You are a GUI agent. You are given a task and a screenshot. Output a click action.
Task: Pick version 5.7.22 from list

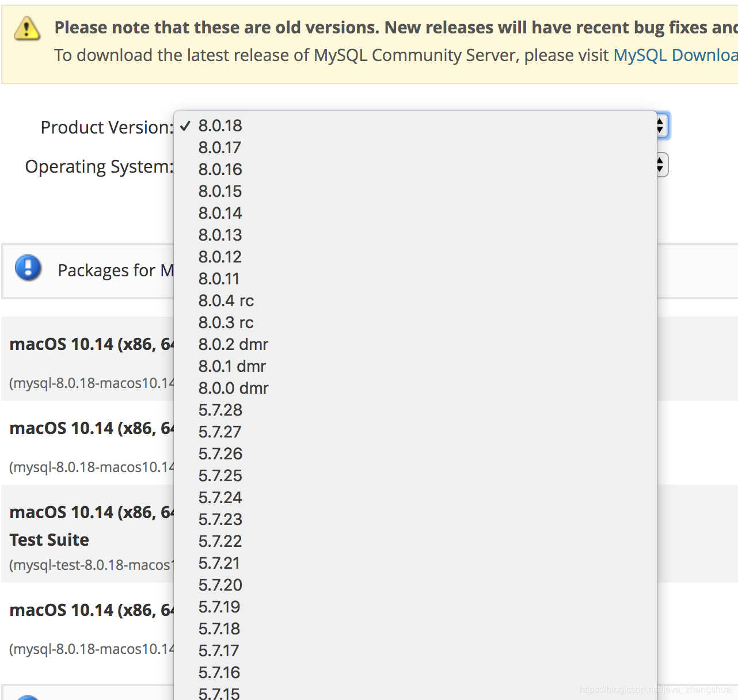pyautogui.click(x=220, y=542)
